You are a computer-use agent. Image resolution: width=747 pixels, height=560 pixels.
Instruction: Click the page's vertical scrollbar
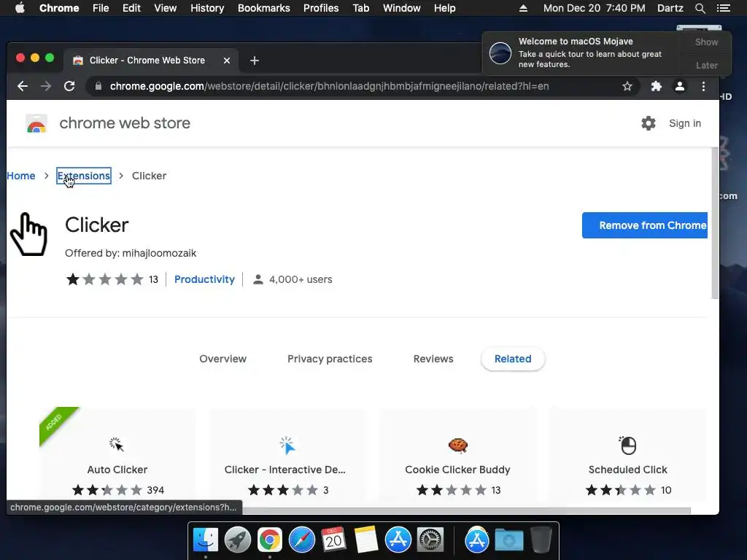[x=715, y=223]
